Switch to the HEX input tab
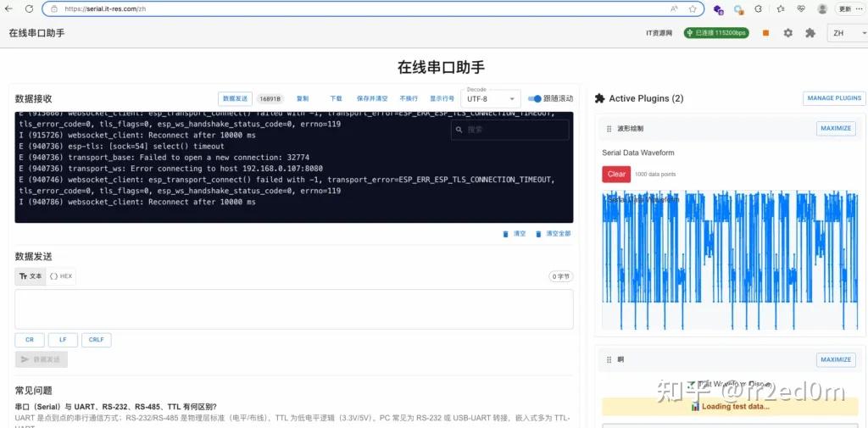Image resolution: width=868 pixels, height=428 pixels. click(x=61, y=276)
